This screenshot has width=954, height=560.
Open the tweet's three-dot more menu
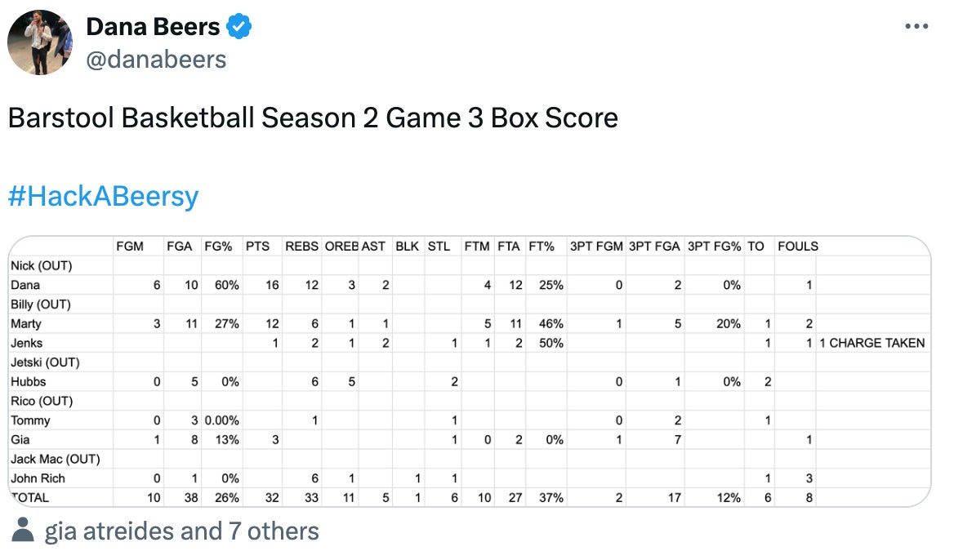(x=916, y=27)
